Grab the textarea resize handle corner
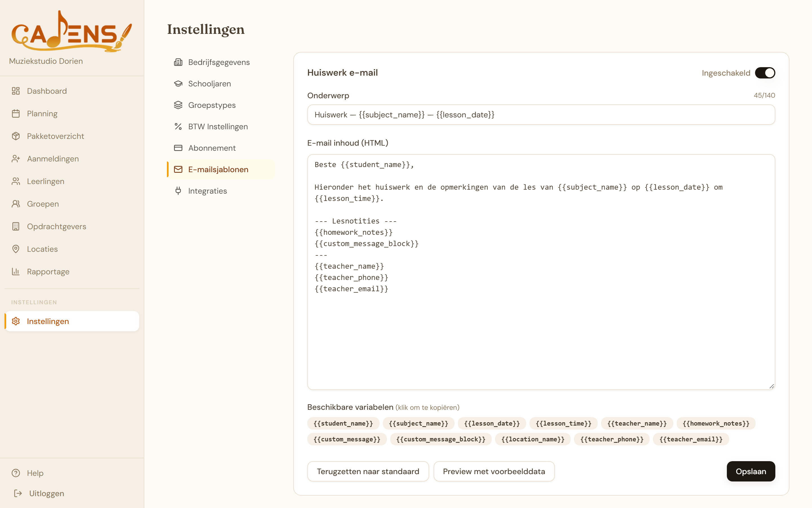 [x=771, y=386]
